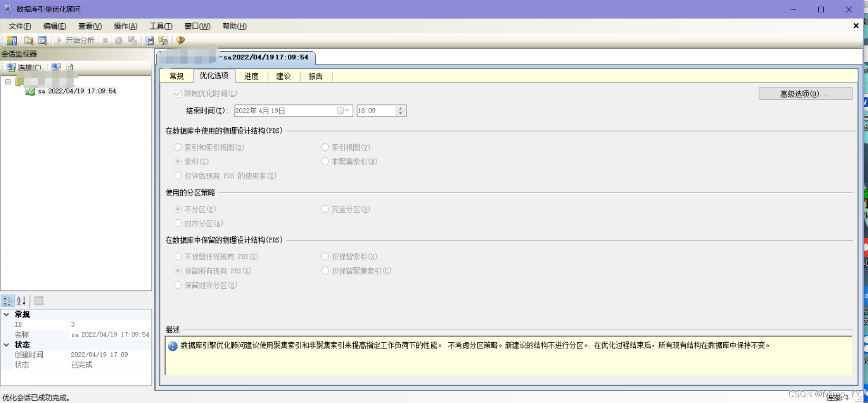The height and width of the screenshot is (403, 868).
Task: Select 不分区(P) radio button
Action: click(x=178, y=209)
